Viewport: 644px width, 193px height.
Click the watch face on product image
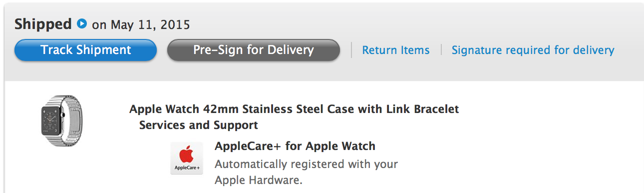coord(51,121)
